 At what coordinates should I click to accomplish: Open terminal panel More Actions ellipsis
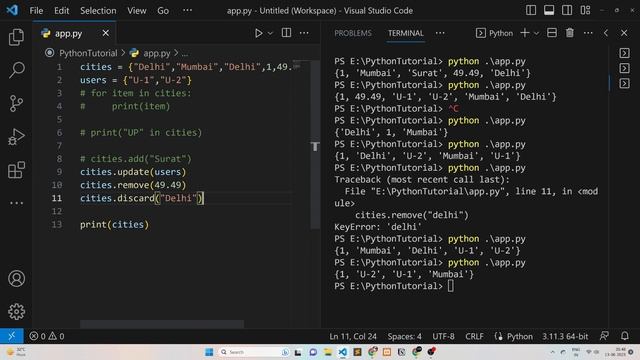tap(588, 33)
